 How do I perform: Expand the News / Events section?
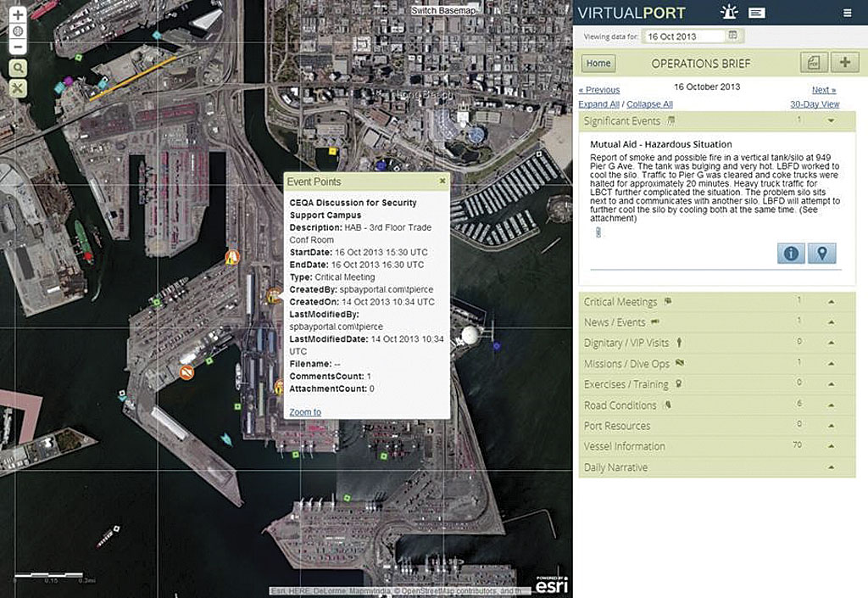[831, 322]
